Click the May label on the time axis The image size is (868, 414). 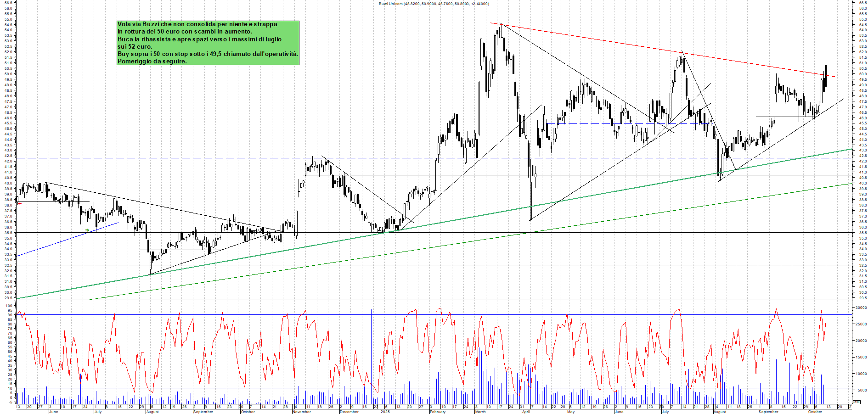[x=570, y=412]
